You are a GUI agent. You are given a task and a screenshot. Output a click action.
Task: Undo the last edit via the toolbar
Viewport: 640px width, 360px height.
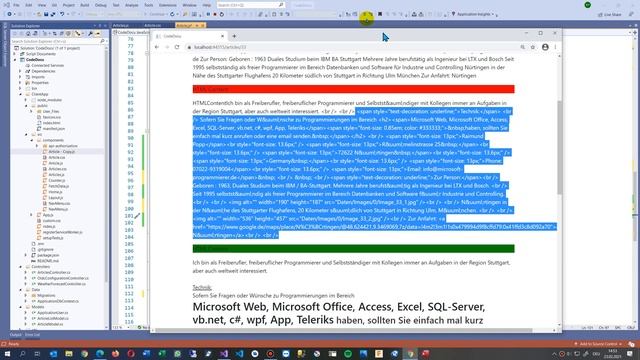pos(62,14)
